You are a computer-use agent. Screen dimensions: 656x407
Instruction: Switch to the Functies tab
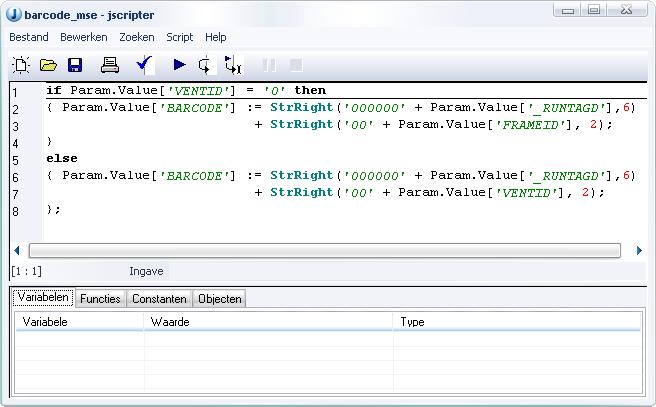pos(100,299)
